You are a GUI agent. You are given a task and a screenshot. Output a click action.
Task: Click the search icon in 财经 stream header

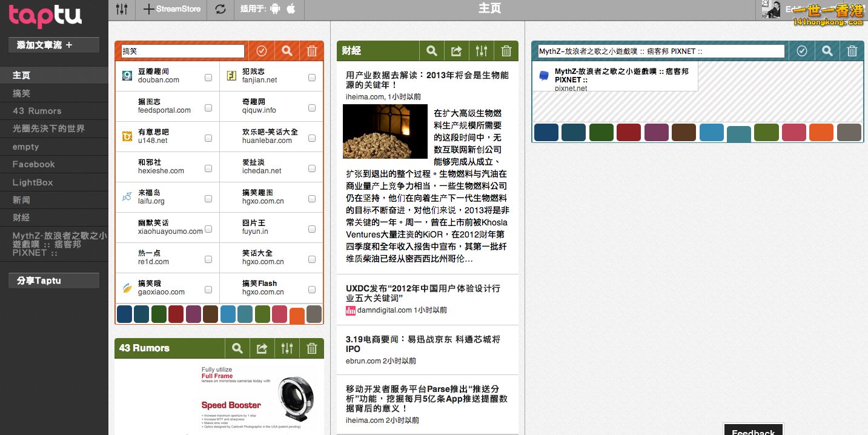click(x=432, y=51)
